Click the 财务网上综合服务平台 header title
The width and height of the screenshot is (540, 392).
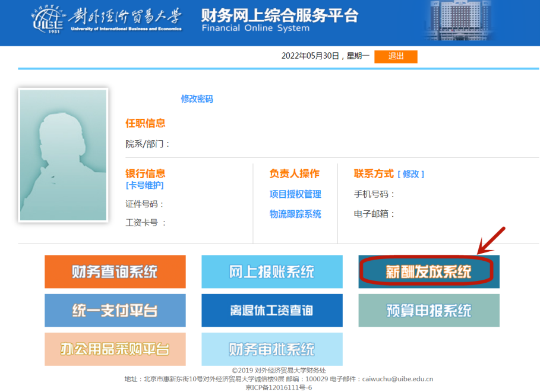pyautogui.click(x=279, y=16)
